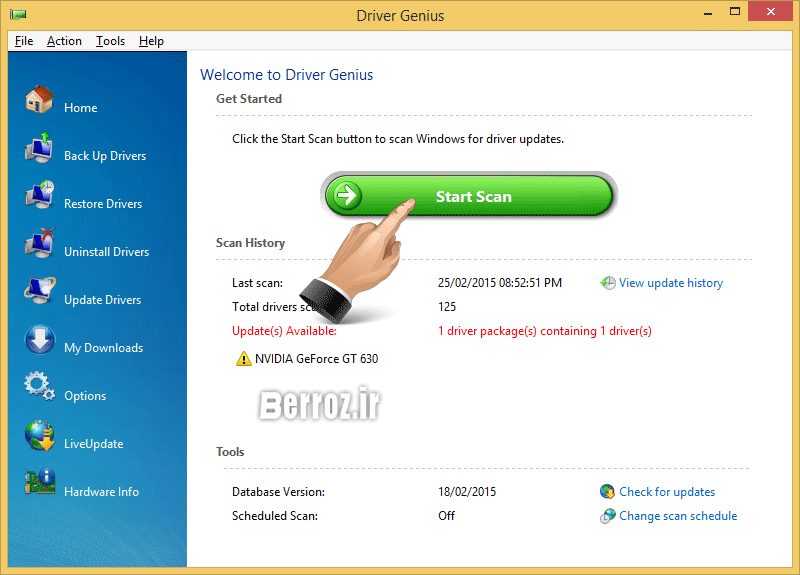Open the Options label in the sidebar
This screenshot has height=575, width=800.
85,395
